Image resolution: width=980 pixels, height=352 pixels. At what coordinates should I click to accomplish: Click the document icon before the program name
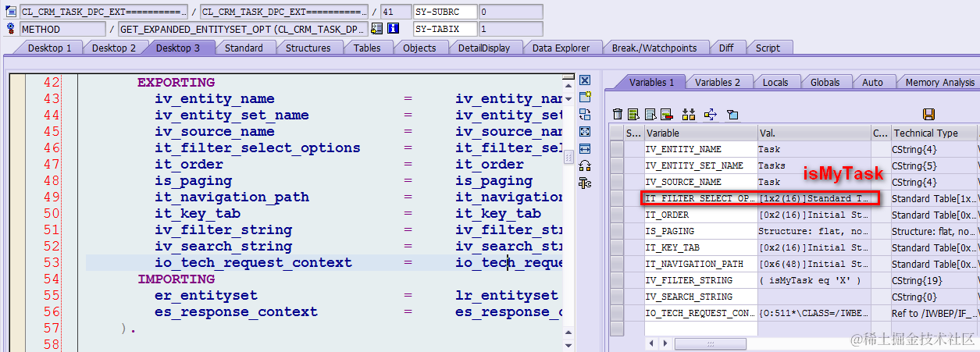tap(10, 12)
